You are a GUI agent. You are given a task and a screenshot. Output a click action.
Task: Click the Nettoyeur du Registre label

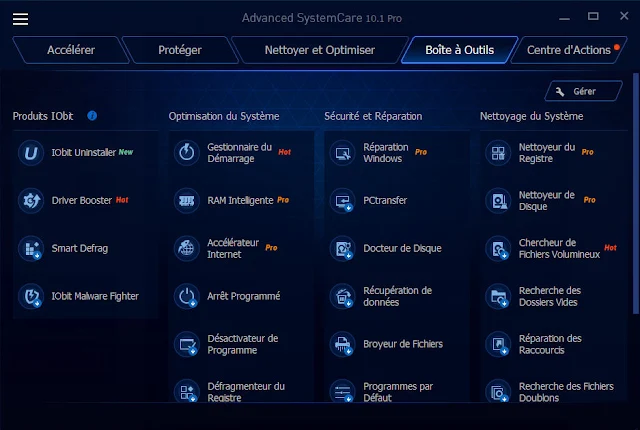(x=547, y=153)
